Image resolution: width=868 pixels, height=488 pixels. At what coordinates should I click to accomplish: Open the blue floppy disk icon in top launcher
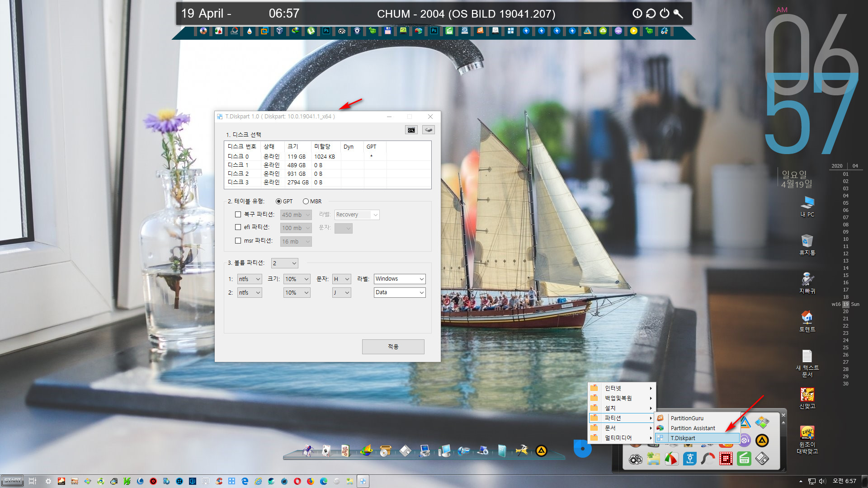point(388,31)
